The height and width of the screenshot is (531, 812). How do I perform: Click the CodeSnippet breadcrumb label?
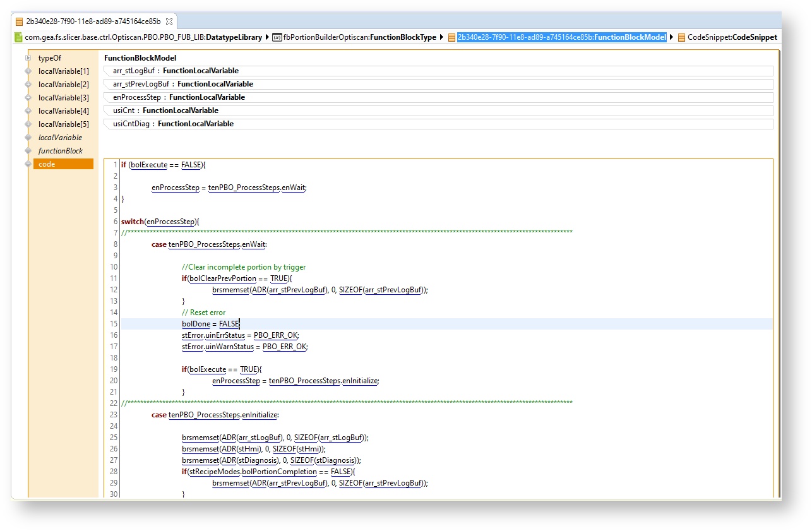click(732, 37)
